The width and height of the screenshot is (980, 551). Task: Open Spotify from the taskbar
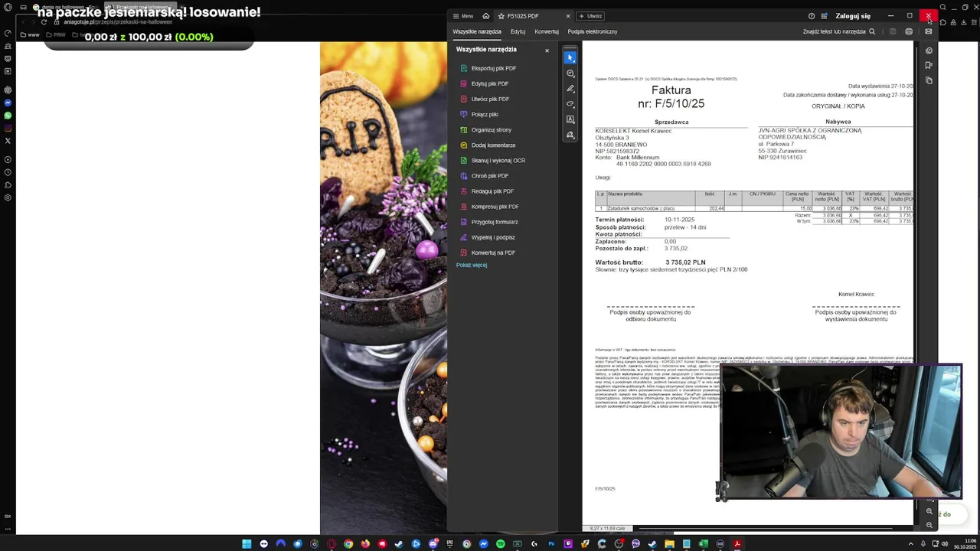pos(501,544)
